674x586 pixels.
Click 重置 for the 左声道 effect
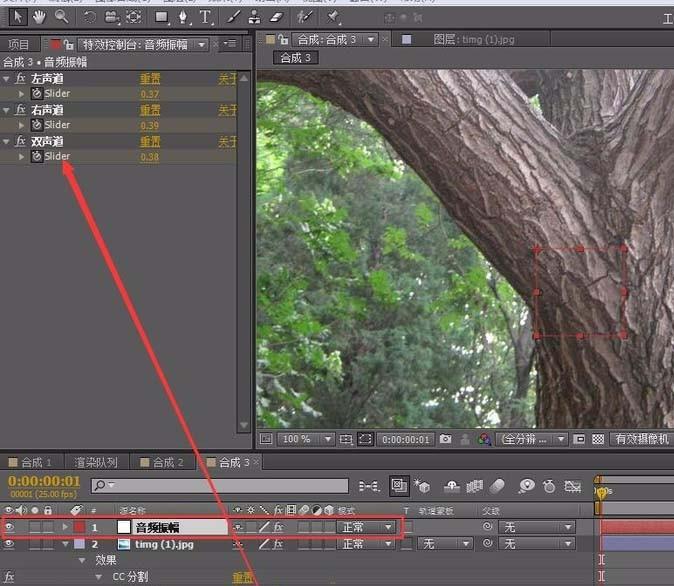150,79
